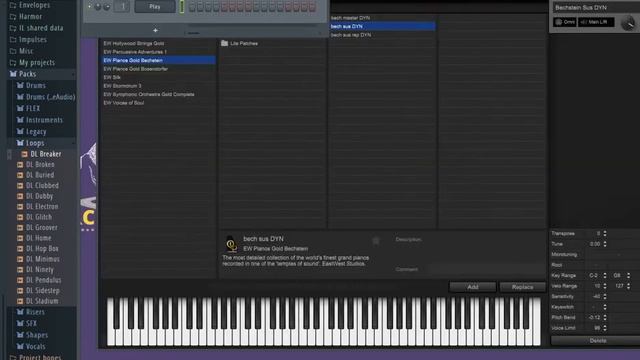
Task: Click the folder icon beside Impulses
Action: click(x=13, y=40)
